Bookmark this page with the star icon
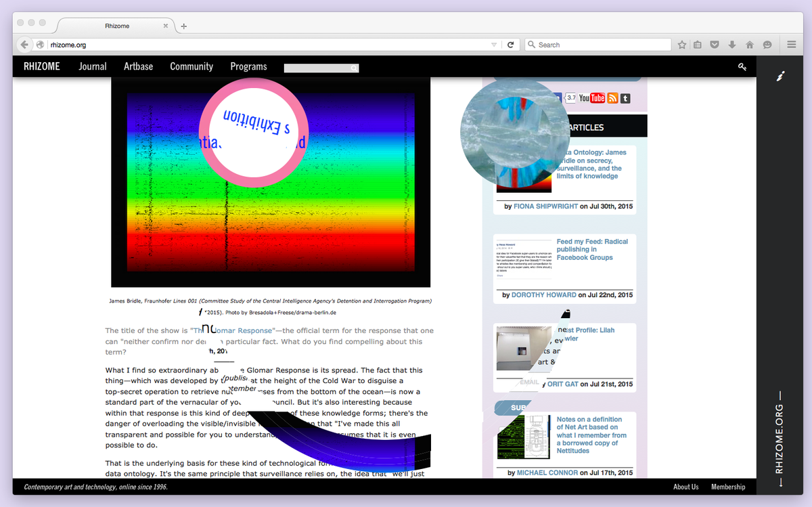 click(683, 45)
